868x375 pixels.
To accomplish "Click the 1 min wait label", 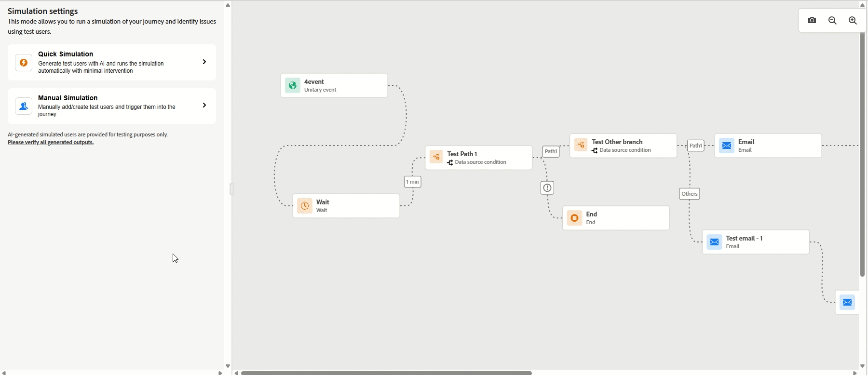I will click(413, 182).
